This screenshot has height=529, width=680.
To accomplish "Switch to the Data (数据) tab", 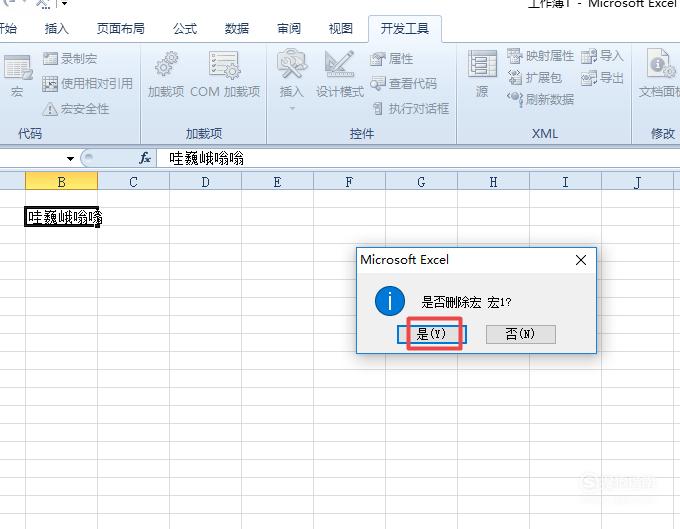I will click(x=237, y=29).
